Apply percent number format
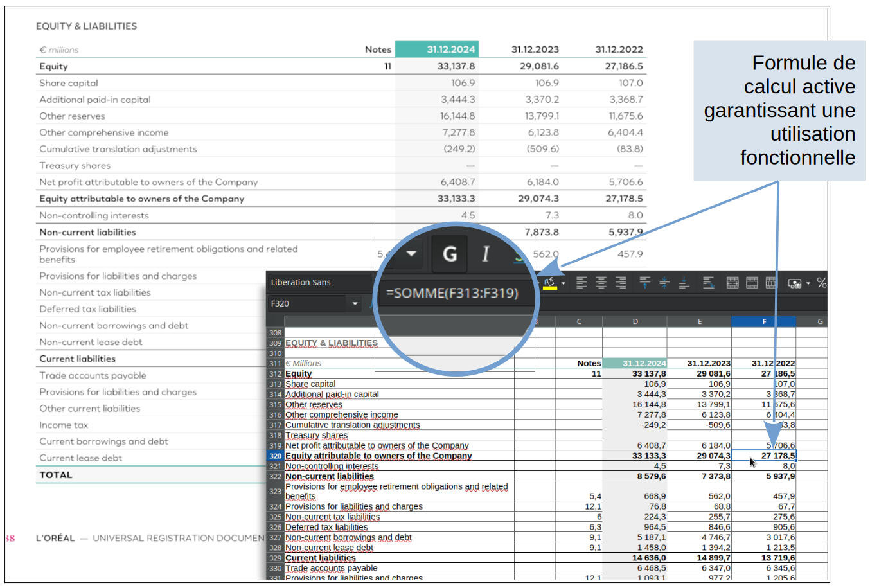 click(x=821, y=283)
